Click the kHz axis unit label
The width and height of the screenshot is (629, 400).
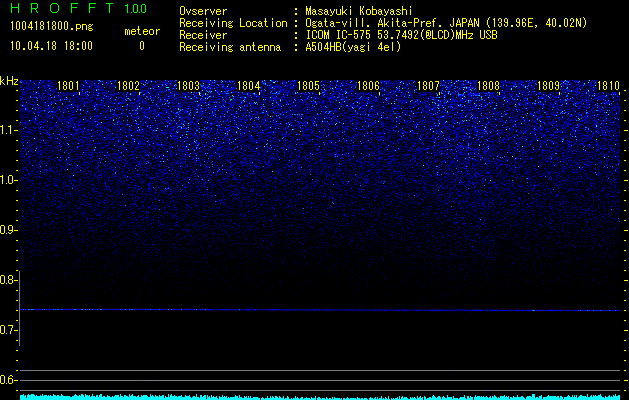[9, 81]
